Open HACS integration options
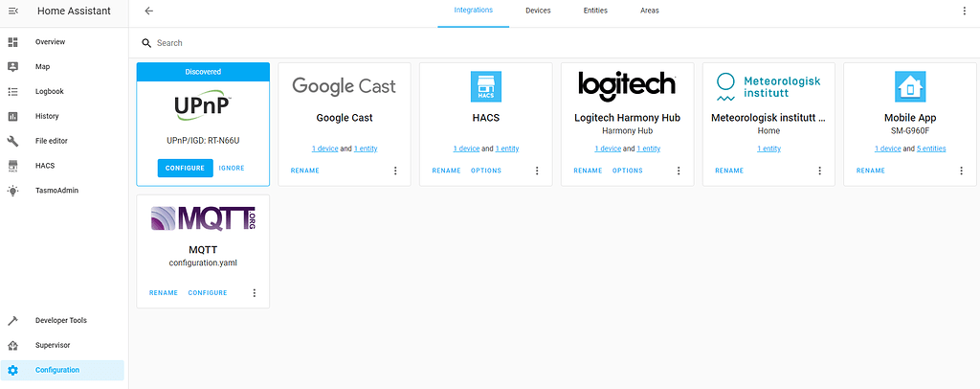980x389 pixels. click(x=486, y=171)
